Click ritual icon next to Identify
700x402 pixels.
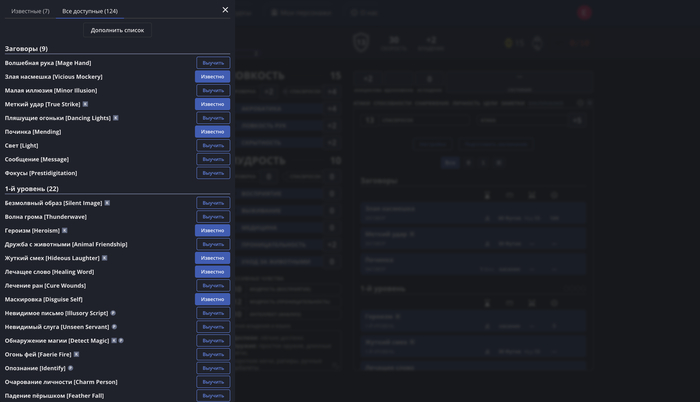point(70,368)
